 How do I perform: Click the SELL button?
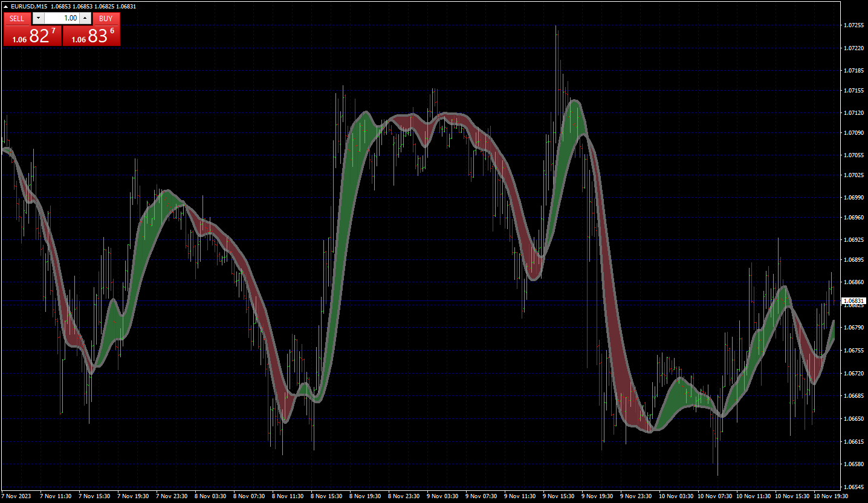(x=17, y=19)
